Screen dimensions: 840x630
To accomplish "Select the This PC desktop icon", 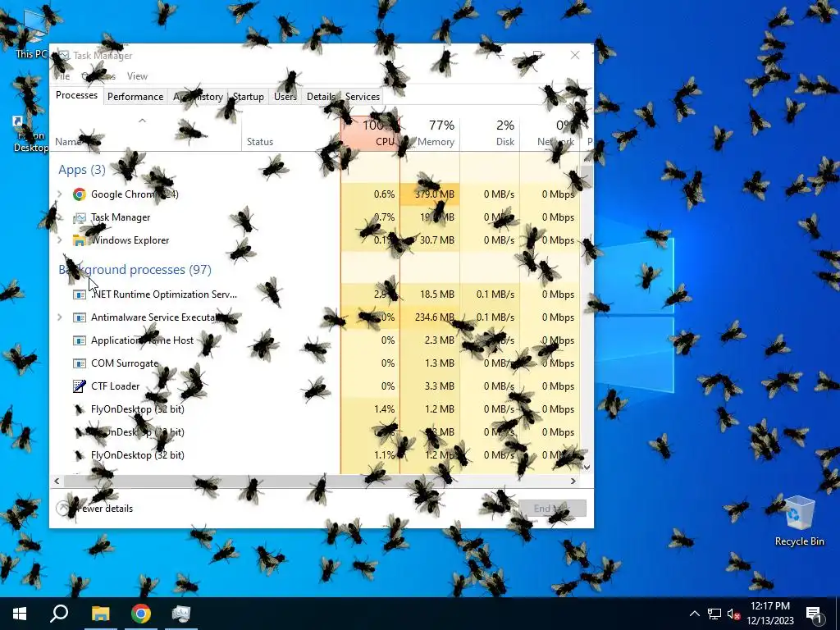I will click(31, 33).
